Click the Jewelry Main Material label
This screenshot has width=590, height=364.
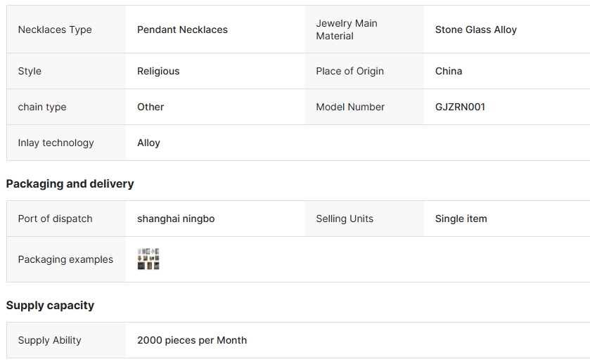point(347,30)
